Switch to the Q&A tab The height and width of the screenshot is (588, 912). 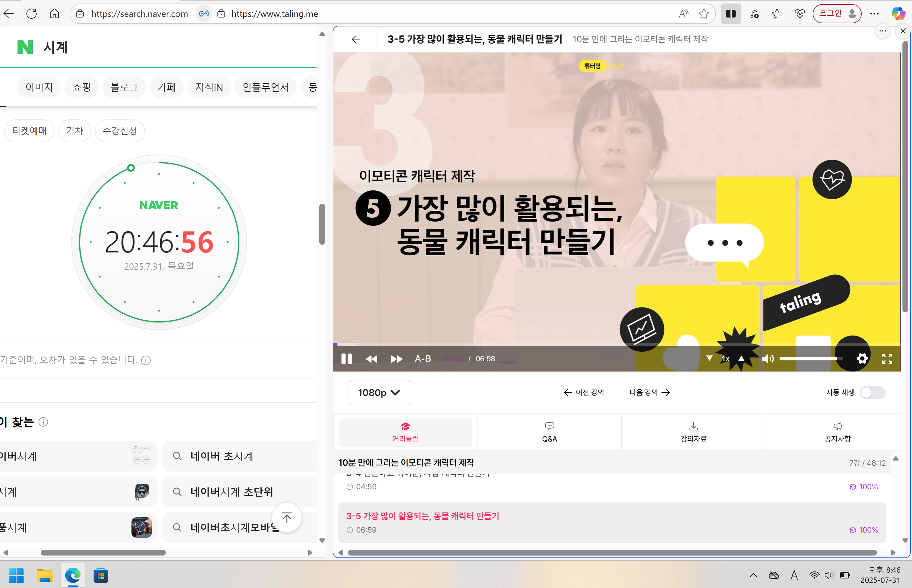[x=549, y=432]
